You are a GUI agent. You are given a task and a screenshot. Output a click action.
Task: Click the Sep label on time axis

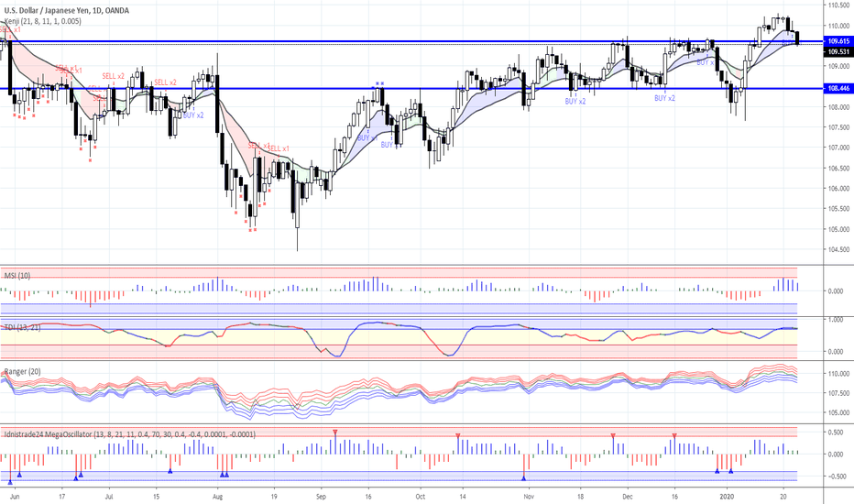tap(321, 494)
